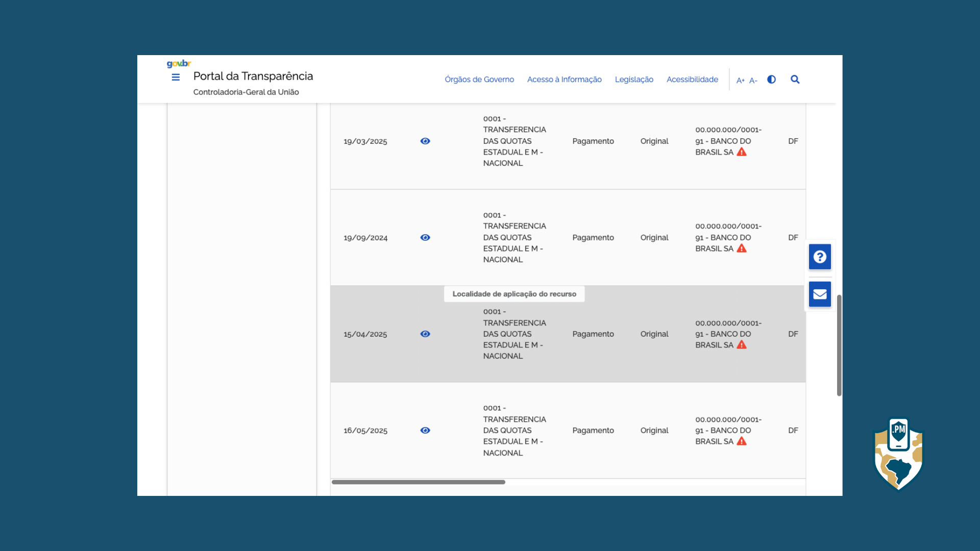Open the Acessibilidade link
The image size is (980, 551).
click(x=692, y=80)
